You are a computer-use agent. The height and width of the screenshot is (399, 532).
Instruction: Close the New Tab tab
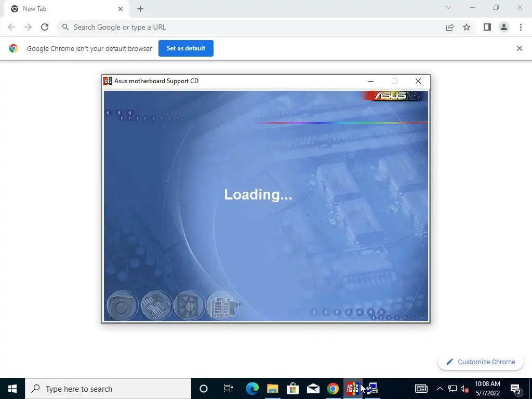click(121, 9)
